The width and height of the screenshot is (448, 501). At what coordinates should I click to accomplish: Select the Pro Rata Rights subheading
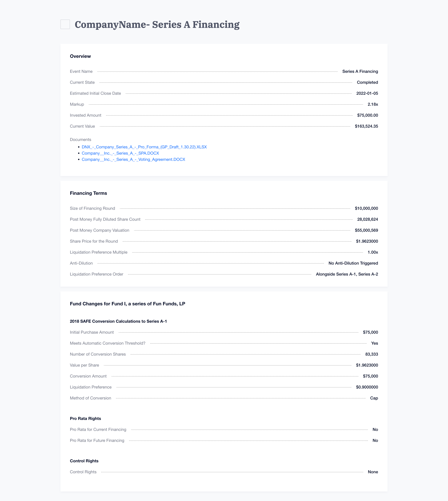(85, 418)
